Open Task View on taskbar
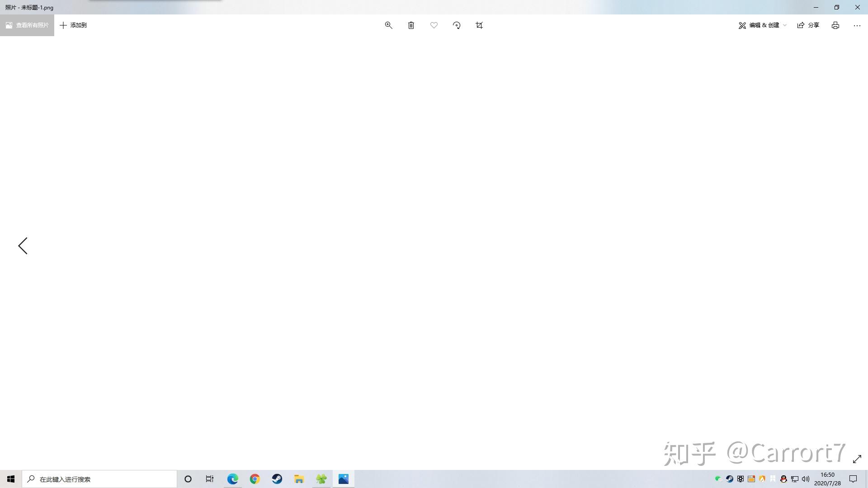The image size is (868, 488). (x=210, y=479)
